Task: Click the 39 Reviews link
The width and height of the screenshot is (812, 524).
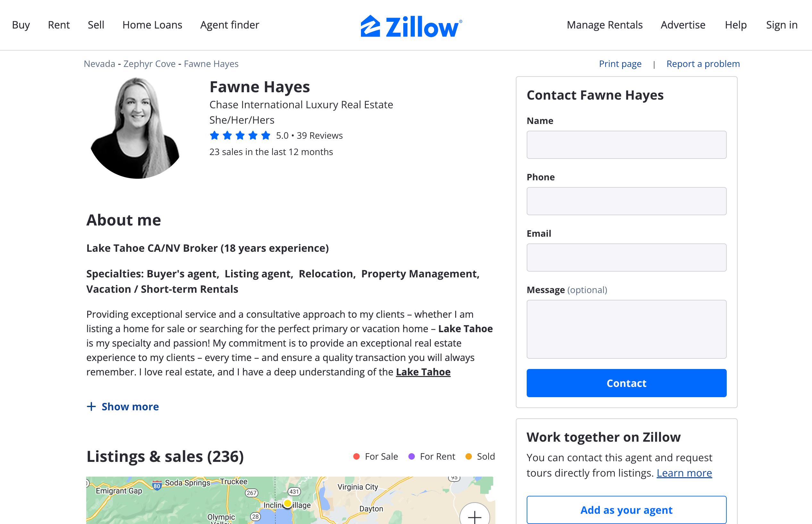Action: tap(319, 135)
